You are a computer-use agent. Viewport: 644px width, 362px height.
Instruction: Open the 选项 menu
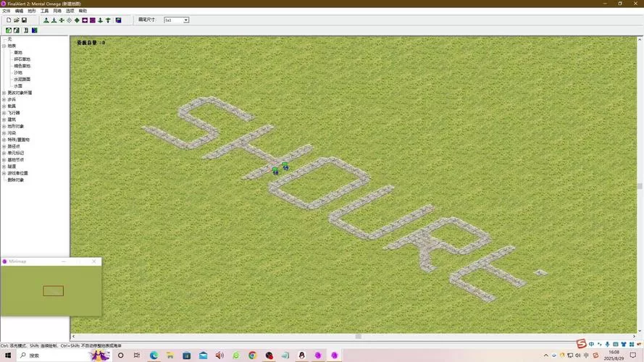[70, 11]
